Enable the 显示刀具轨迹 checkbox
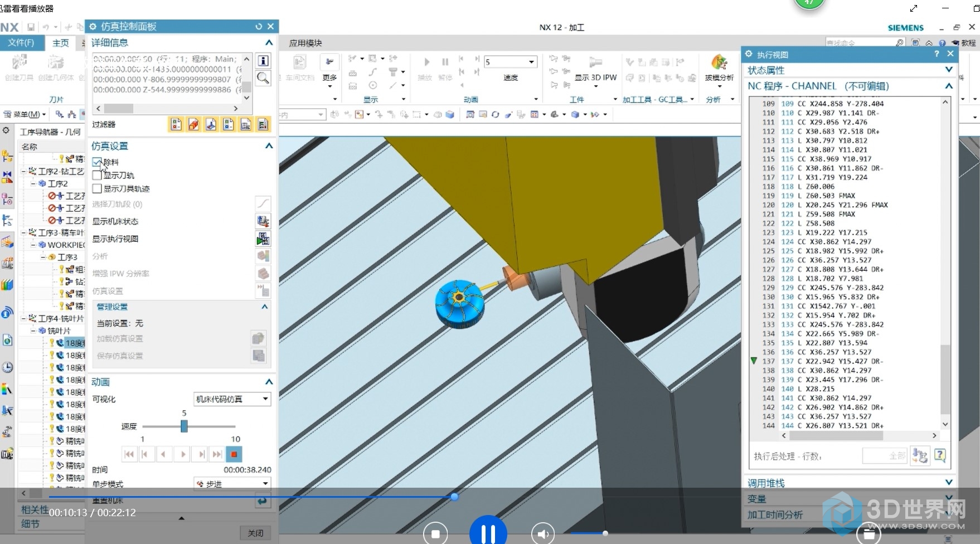Screen dimensions: 980x544 (97, 188)
